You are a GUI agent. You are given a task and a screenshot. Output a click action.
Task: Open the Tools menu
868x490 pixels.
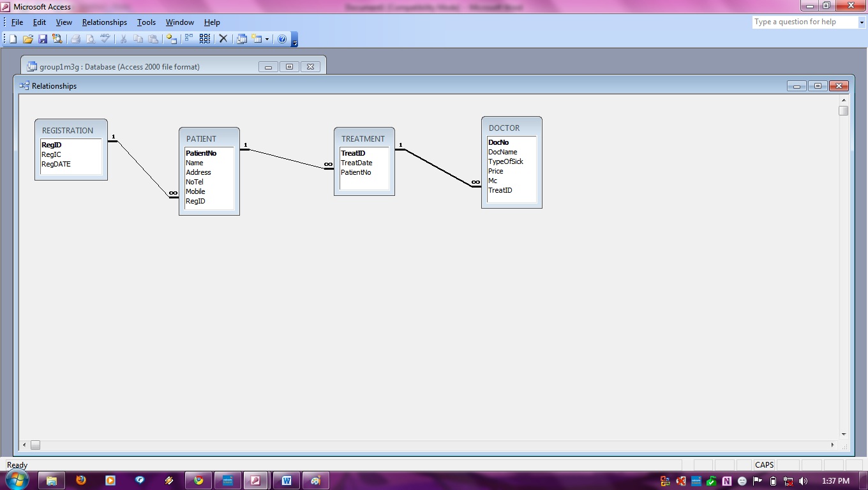(x=146, y=22)
